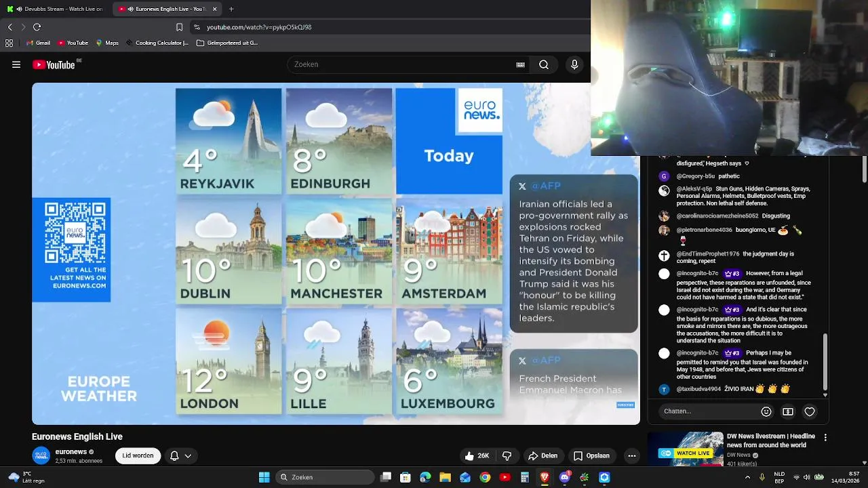Like the Euronews video (26K thumbs up)
868x488 pixels.
pos(477,455)
